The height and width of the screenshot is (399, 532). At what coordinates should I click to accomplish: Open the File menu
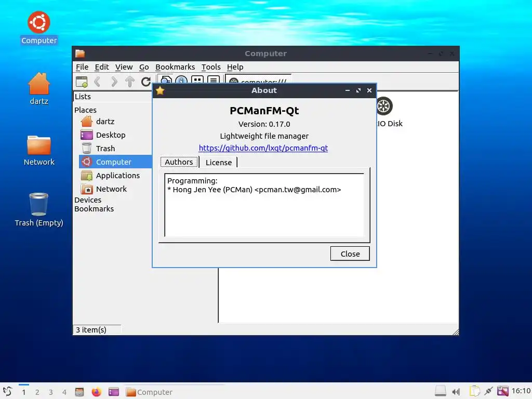pyautogui.click(x=82, y=67)
